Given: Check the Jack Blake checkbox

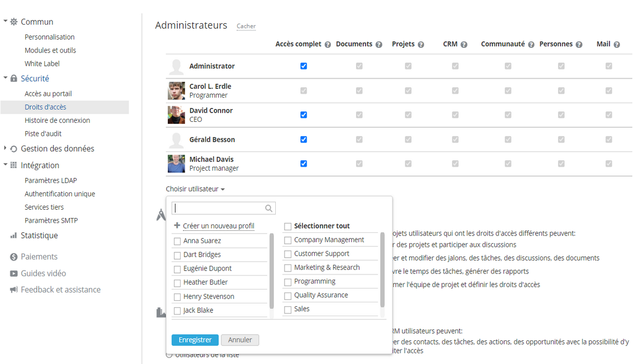Looking at the screenshot, I should (178, 311).
